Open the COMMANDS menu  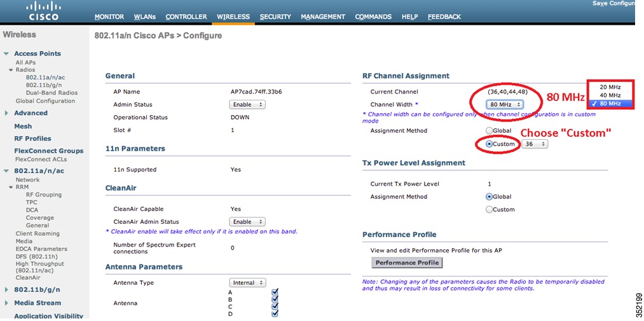pyautogui.click(x=373, y=17)
